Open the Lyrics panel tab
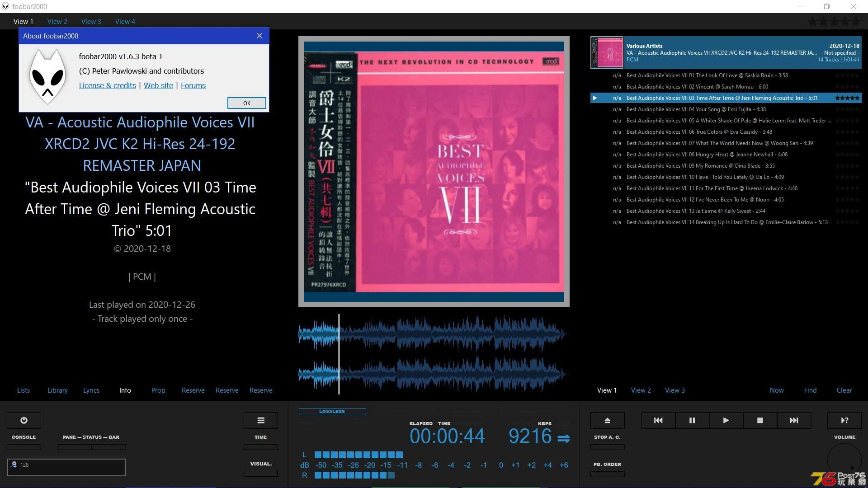The image size is (868, 488). point(91,390)
